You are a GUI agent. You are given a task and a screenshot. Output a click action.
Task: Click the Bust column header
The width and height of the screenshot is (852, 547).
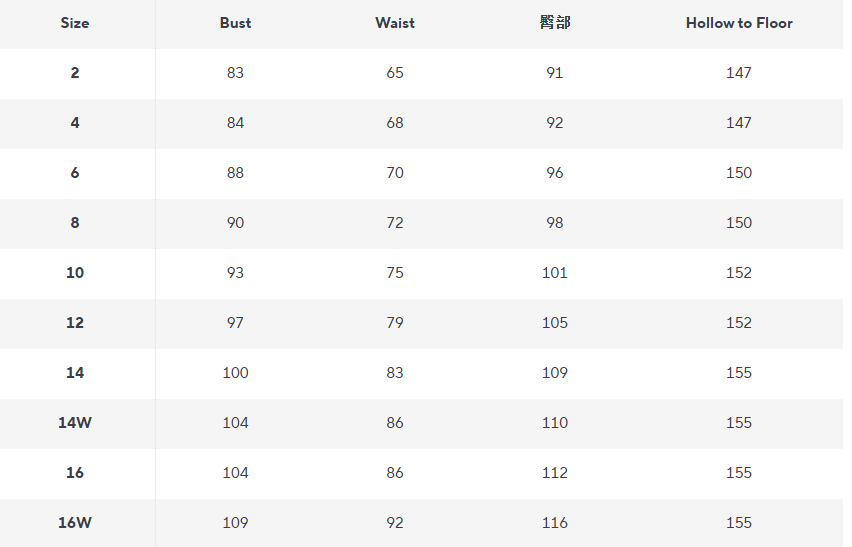(235, 23)
